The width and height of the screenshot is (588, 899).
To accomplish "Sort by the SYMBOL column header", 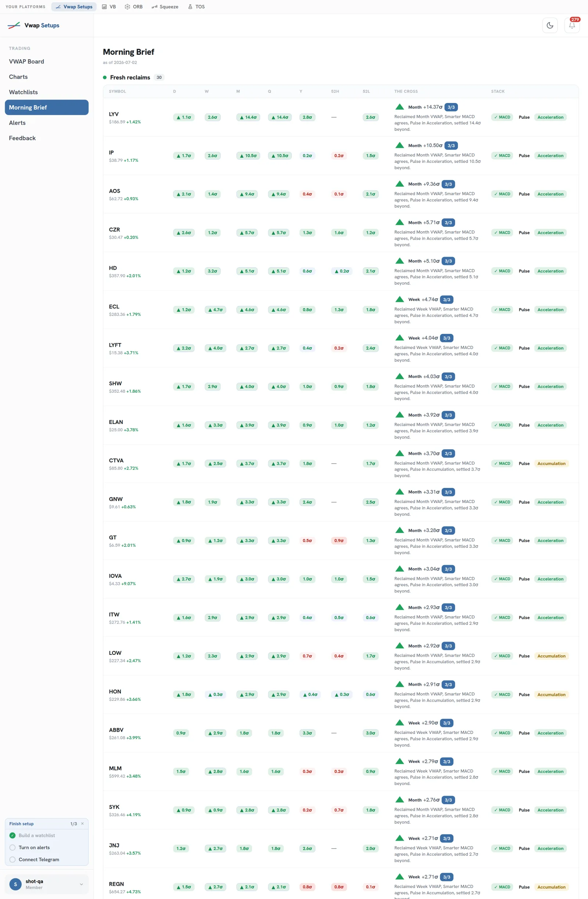I will click(118, 92).
